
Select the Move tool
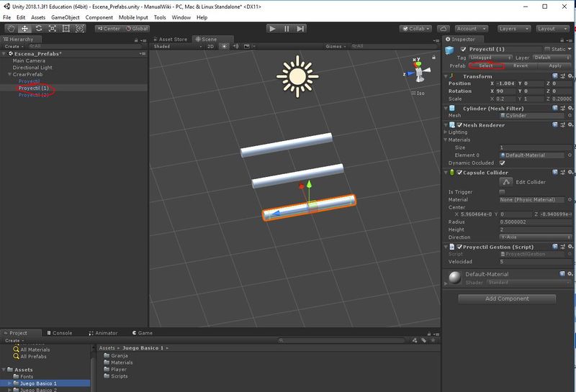click(x=24, y=29)
